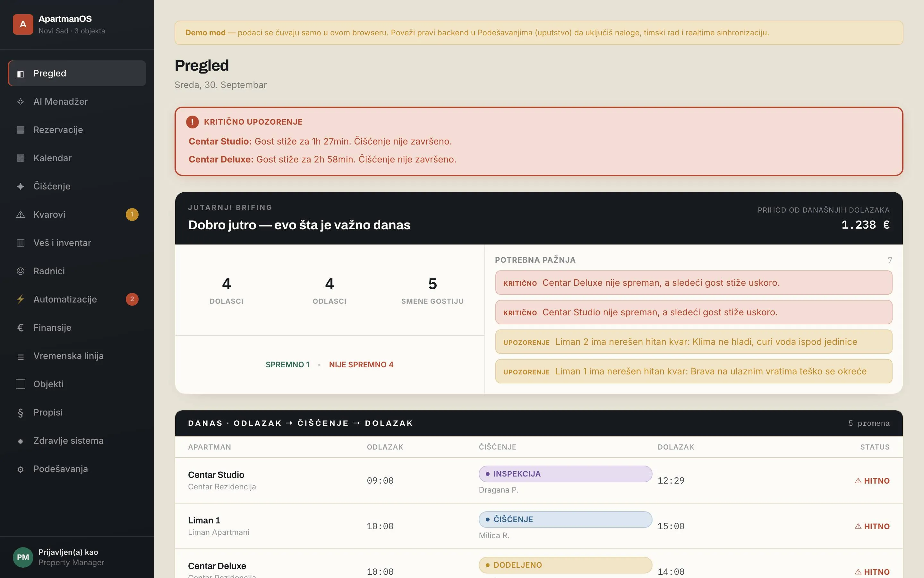Click the ČIŠĆENJE status pill for Liman 1
Screen dimensions: 924x578
566,520
